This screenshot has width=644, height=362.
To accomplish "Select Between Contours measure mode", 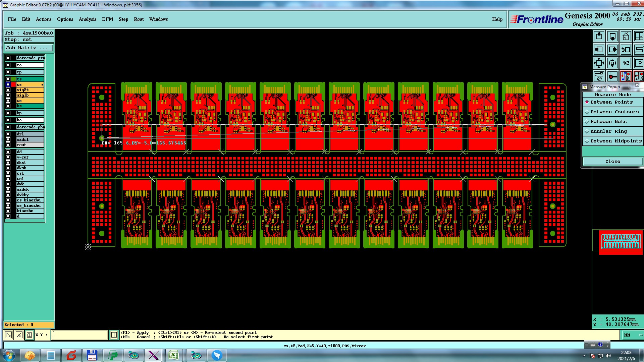I will tap(614, 112).
